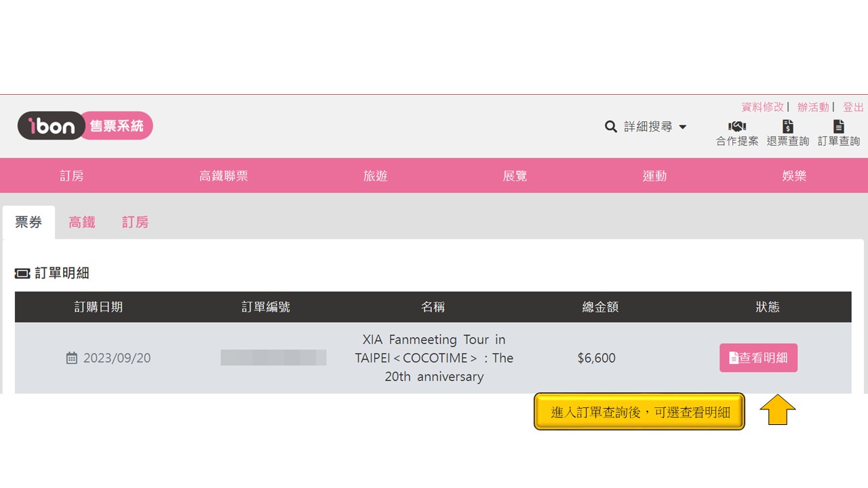Click the calendar icon beside 2023/09/20
The image size is (868, 488).
71,358
